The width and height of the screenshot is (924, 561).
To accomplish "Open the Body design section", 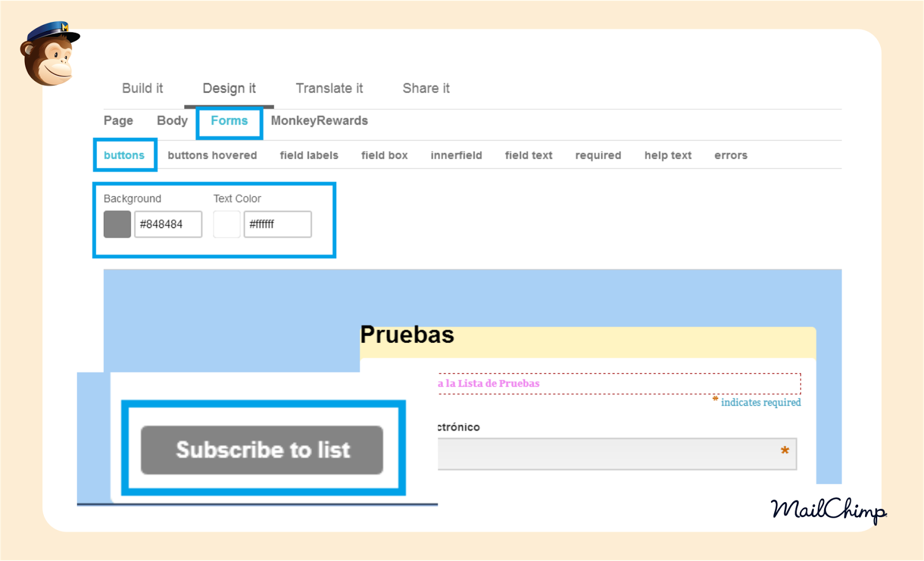I will coord(172,121).
